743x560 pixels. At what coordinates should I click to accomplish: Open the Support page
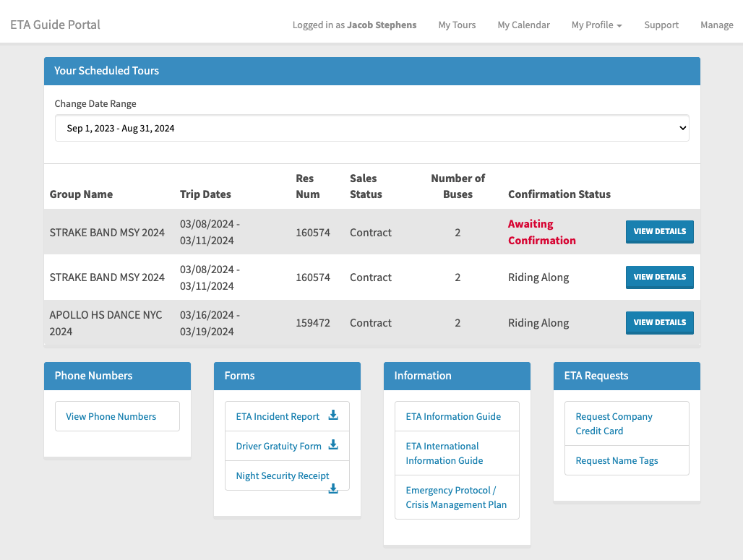(x=661, y=25)
